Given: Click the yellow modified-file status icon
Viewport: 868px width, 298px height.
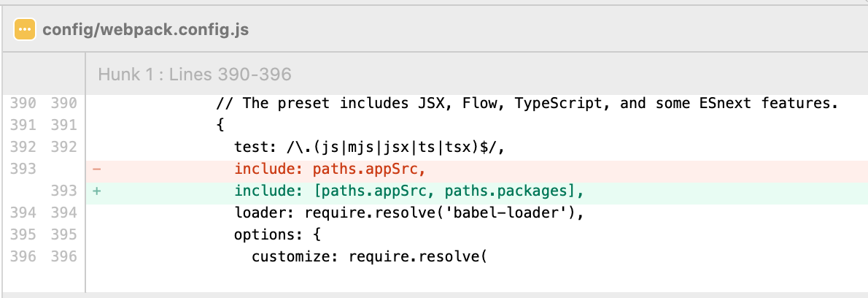Looking at the screenshot, I should tap(25, 28).
